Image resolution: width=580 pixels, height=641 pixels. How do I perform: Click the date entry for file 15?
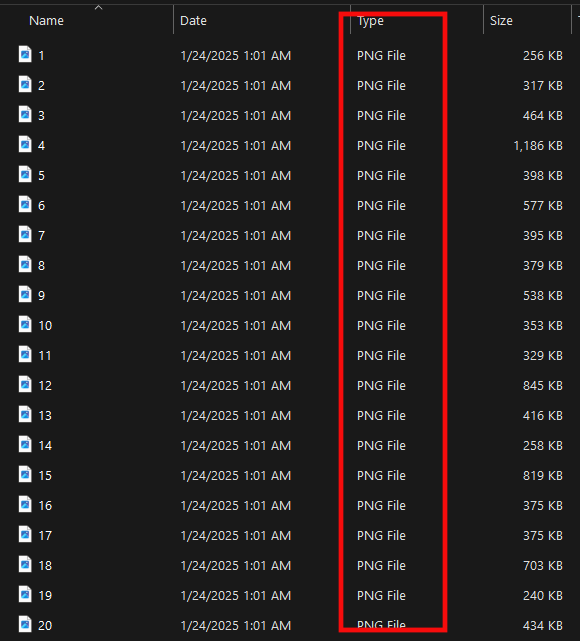(236, 476)
